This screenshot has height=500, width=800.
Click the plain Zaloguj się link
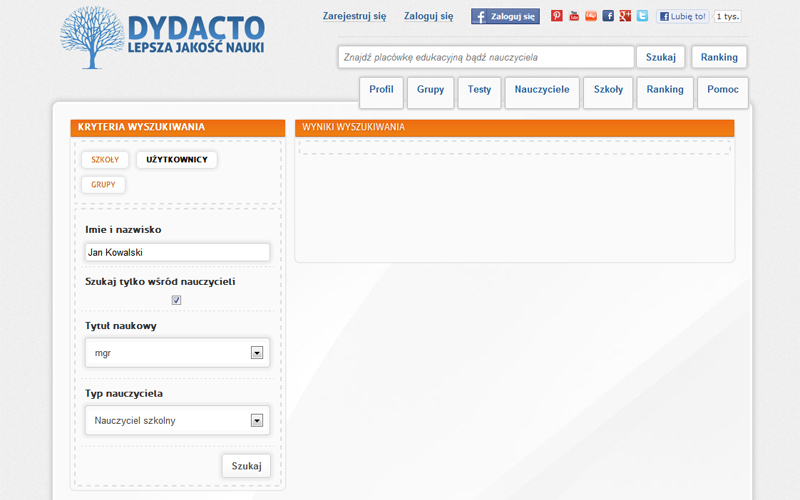(429, 16)
